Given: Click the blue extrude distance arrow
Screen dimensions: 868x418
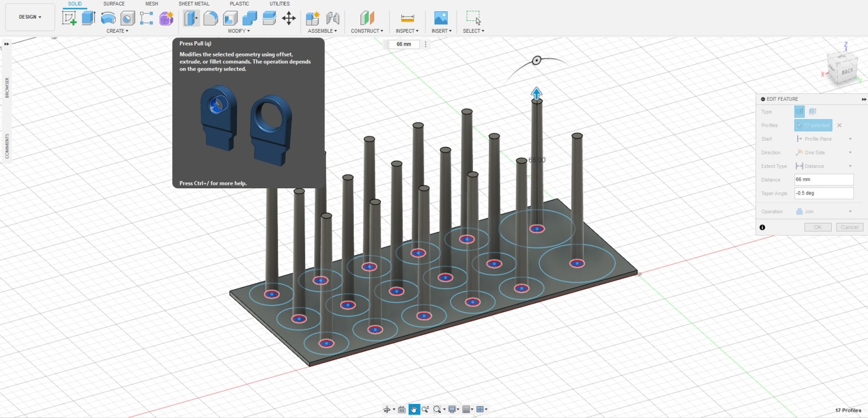Looking at the screenshot, I should point(536,93).
